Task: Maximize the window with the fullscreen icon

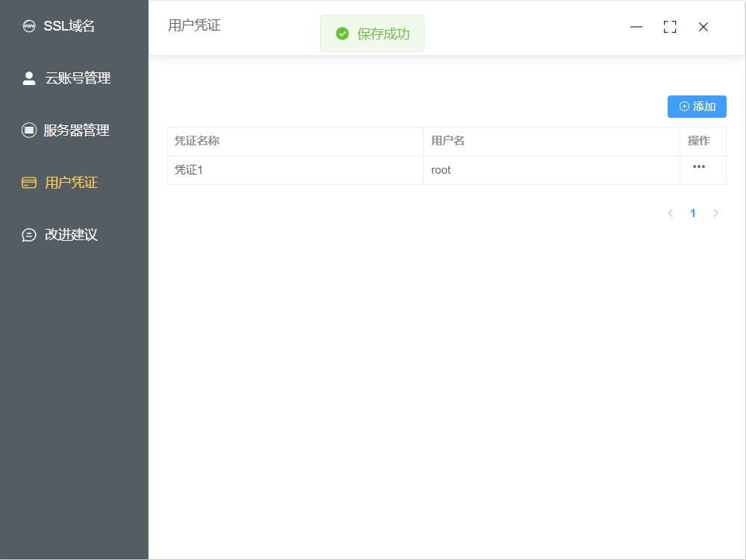Action: [670, 27]
